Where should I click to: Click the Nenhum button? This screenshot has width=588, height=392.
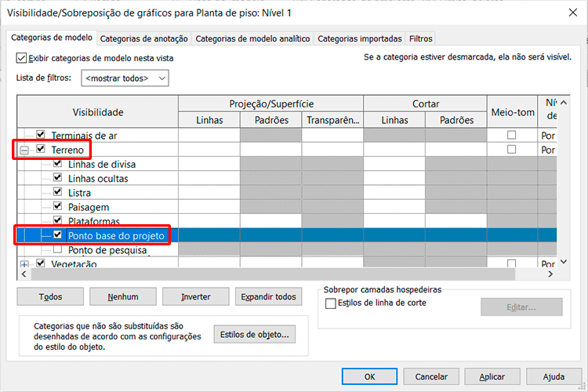pyautogui.click(x=123, y=296)
